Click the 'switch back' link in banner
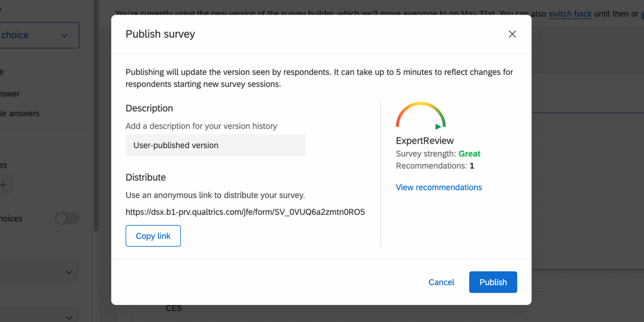The image size is (644, 322). pos(570,14)
